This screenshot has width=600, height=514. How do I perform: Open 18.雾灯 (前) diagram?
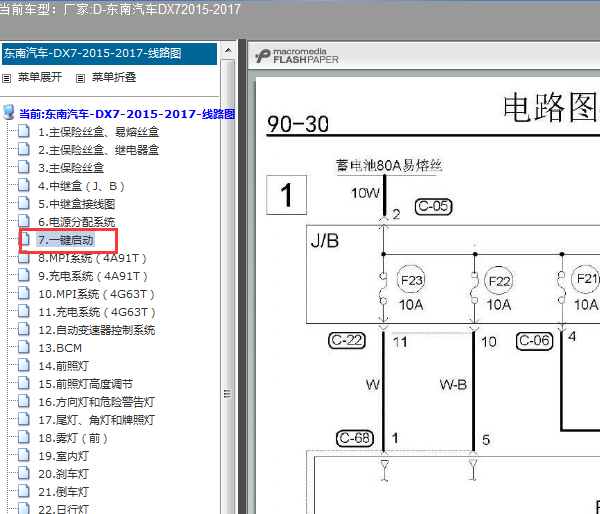pos(73,438)
